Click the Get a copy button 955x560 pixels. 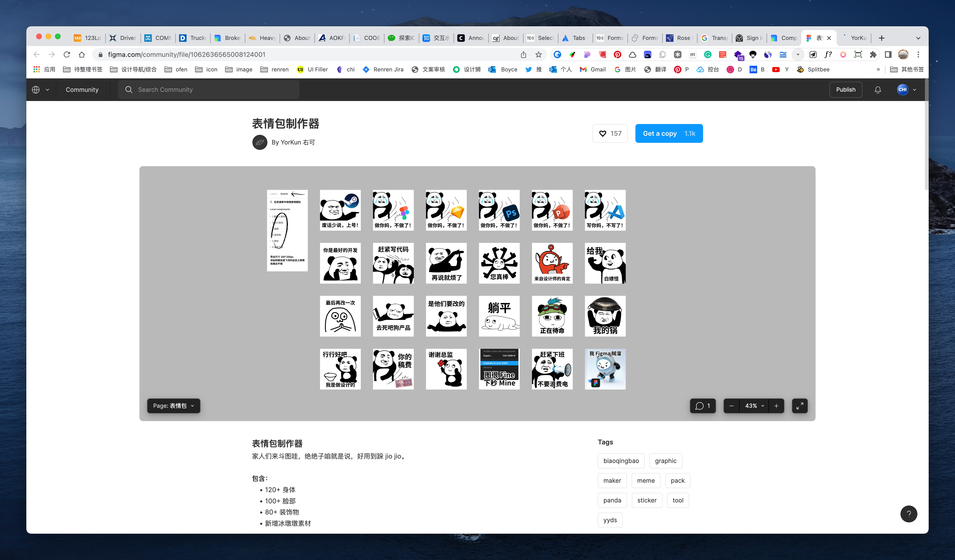pyautogui.click(x=669, y=133)
